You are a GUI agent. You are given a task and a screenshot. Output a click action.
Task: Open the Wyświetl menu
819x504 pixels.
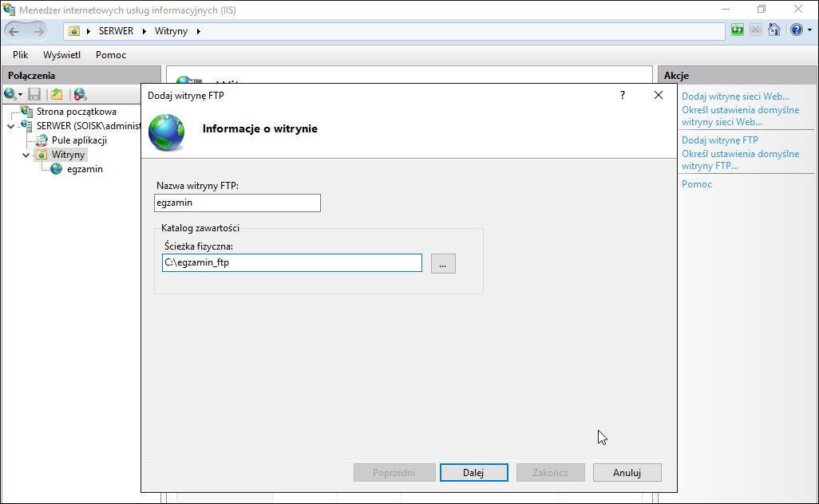[x=61, y=55]
